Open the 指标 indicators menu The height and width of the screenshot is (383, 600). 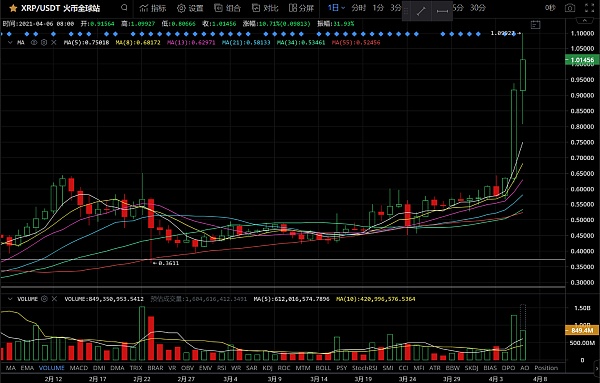pos(153,8)
